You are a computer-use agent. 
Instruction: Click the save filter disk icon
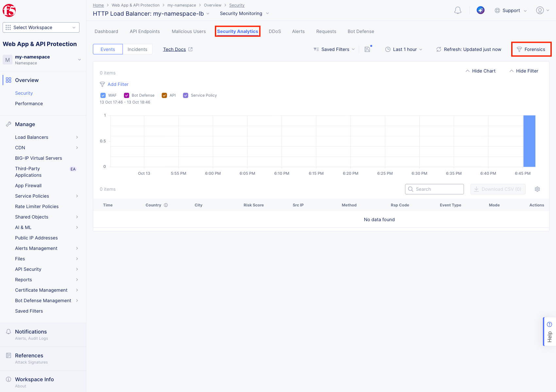(x=368, y=49)
